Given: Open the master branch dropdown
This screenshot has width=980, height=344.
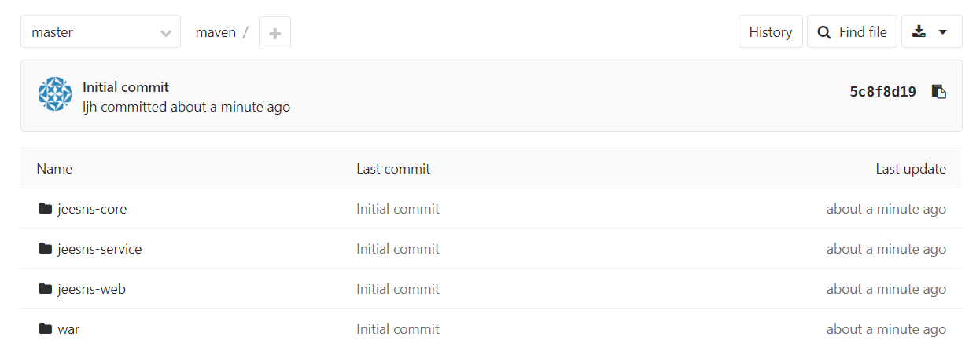Looking at the screenshot, I should click(x=101, y=32).
